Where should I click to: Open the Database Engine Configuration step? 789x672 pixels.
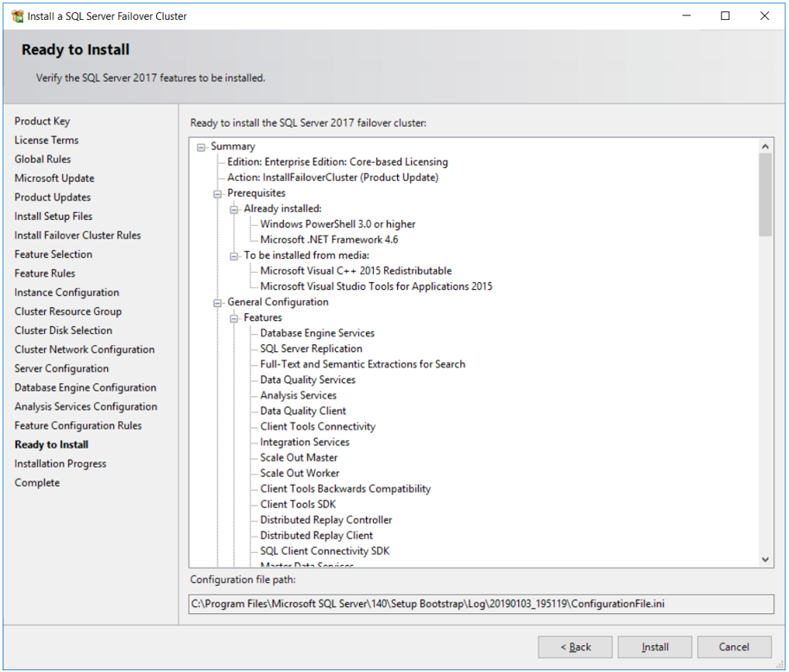[x=85, y=388]
